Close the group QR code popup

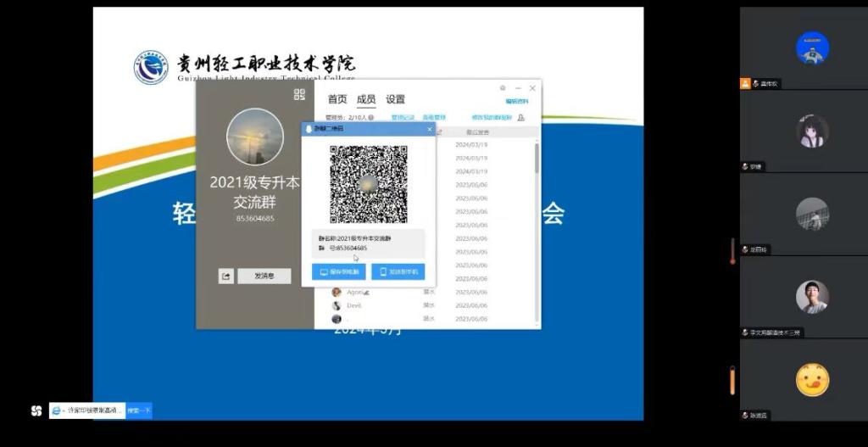[430, 129]
